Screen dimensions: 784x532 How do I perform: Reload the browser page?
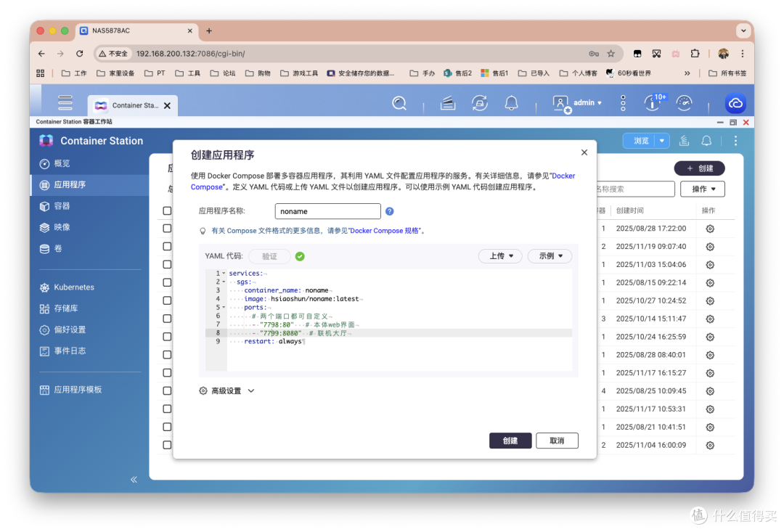80,54
